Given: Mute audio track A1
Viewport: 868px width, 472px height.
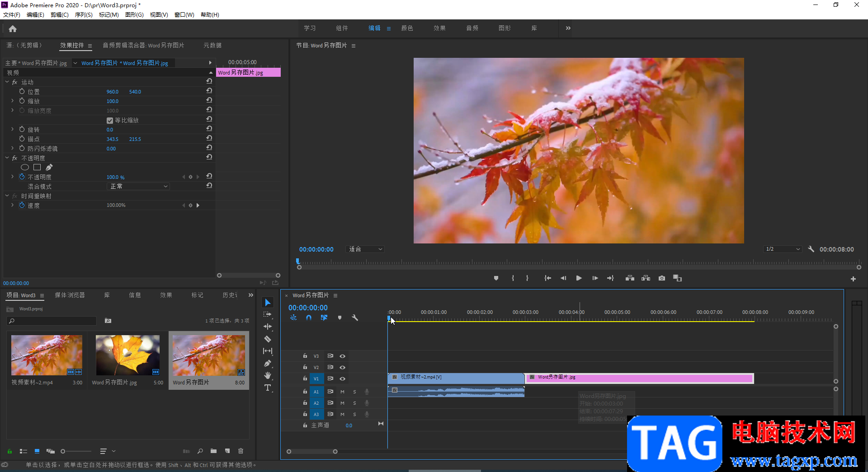Looking at the screenshot, I should click(x=342, y=392).
